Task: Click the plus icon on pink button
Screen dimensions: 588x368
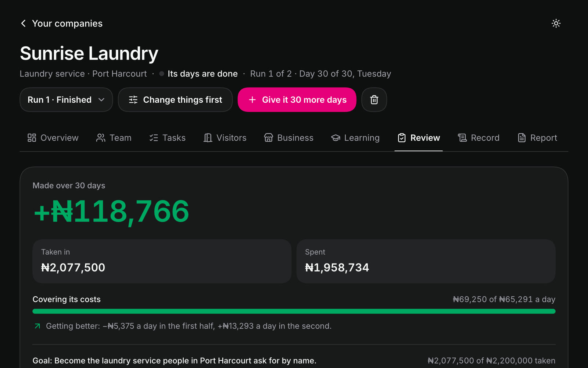Action: click(x=252, y=100)
